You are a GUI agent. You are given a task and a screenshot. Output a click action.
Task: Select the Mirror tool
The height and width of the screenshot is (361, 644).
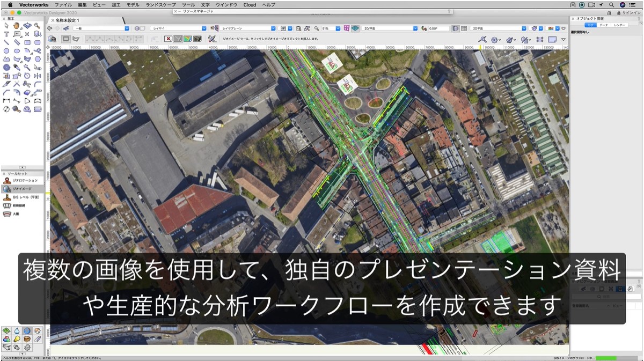[37, 76]
